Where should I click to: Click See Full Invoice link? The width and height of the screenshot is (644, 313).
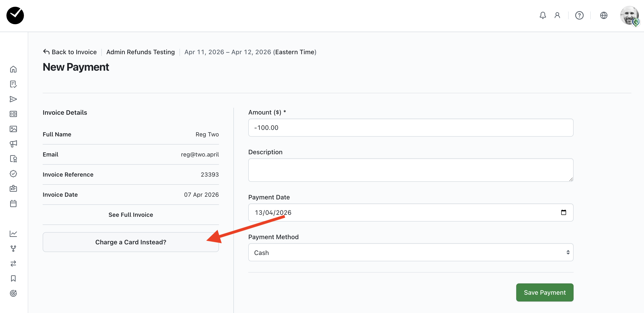point(130,215)
